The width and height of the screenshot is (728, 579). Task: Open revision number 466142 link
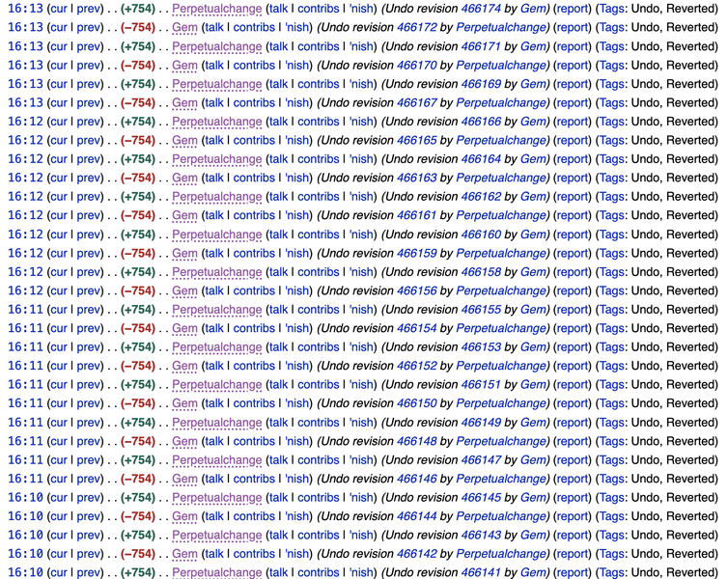[416, 554]
